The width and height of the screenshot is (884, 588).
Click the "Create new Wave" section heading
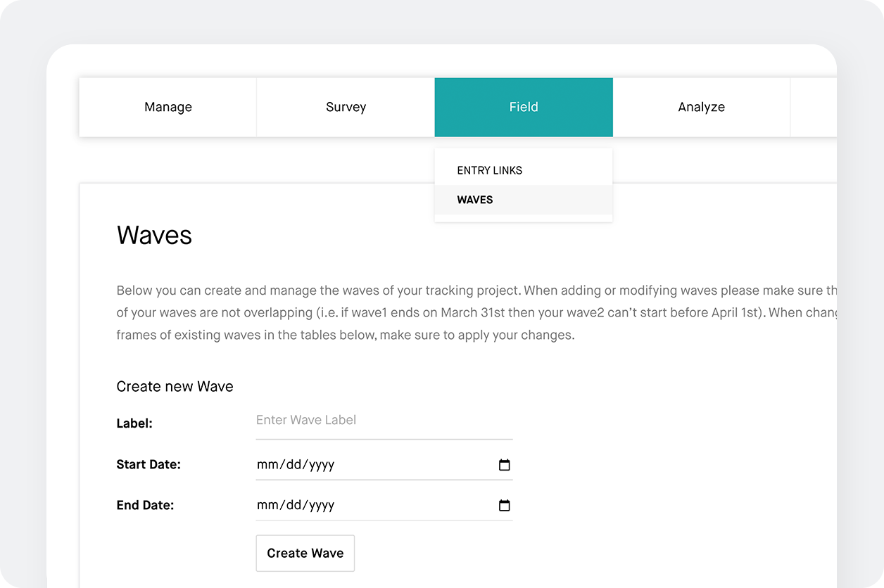point(175,386)
